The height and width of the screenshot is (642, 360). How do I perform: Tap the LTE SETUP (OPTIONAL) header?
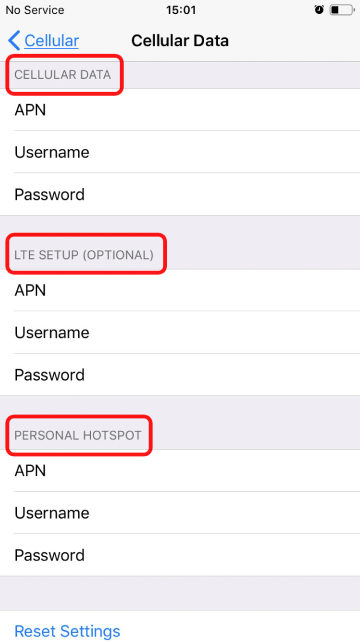coord(84,255)
